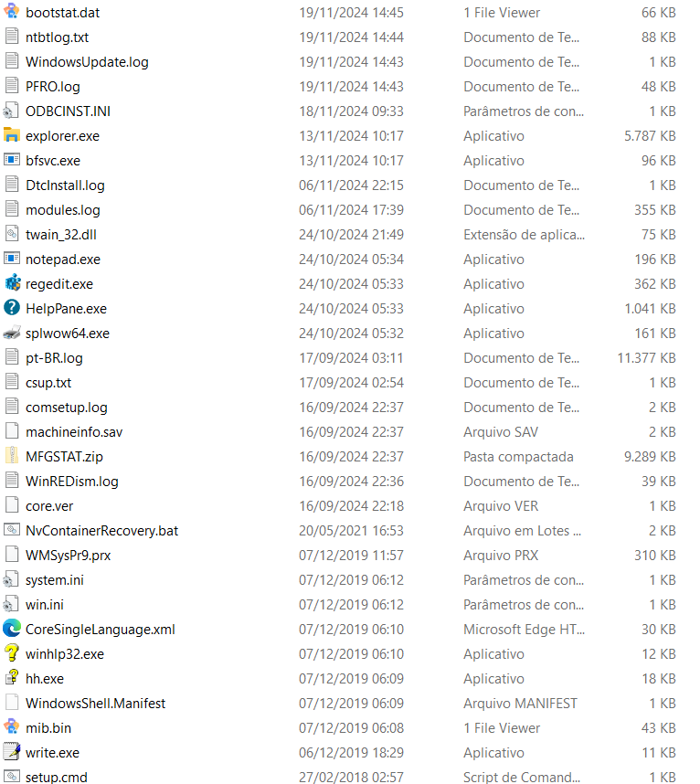Click the date 18/11/2024 09:33
700x784 pixels.
[x=351, y=111]
